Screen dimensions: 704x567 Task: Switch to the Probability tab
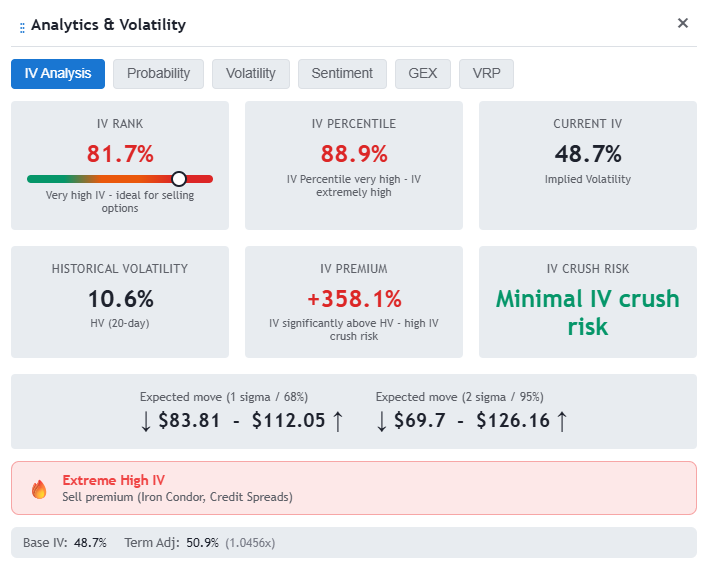point(158,74)
